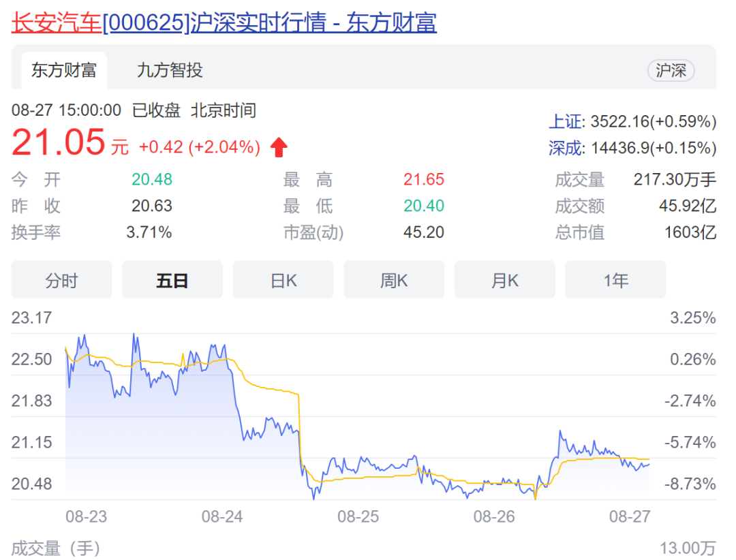Image resolution: width=736 pixels, height=560 pixels.
Task: Click the 08-24 date label on chart axis
Action: click(x=222, y=517)
